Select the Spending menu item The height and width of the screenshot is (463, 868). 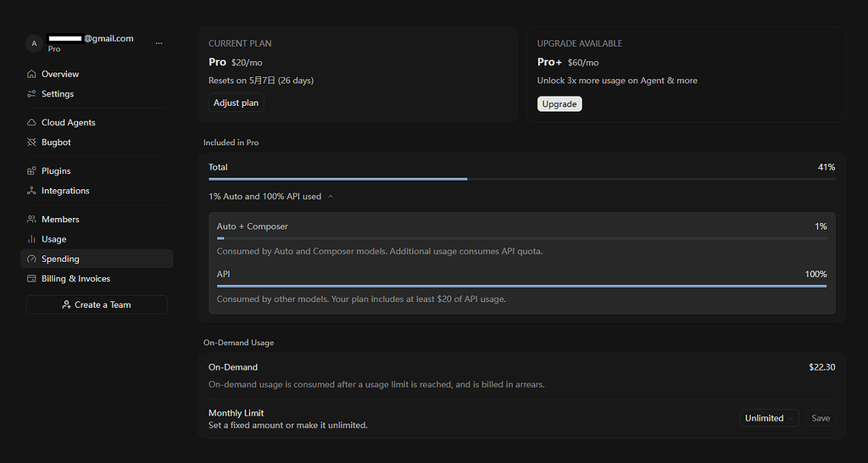tap(97, 259)
